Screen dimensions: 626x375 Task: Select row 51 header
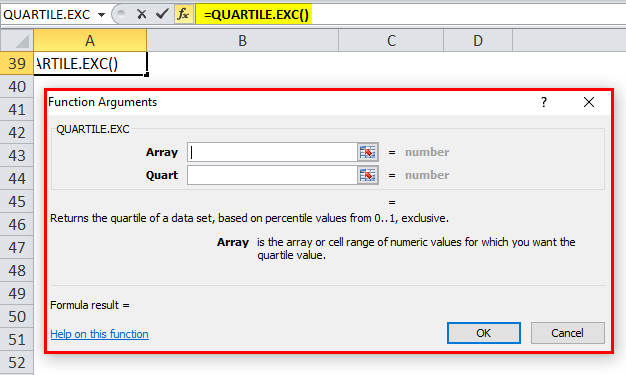click(x=17, y=340)
